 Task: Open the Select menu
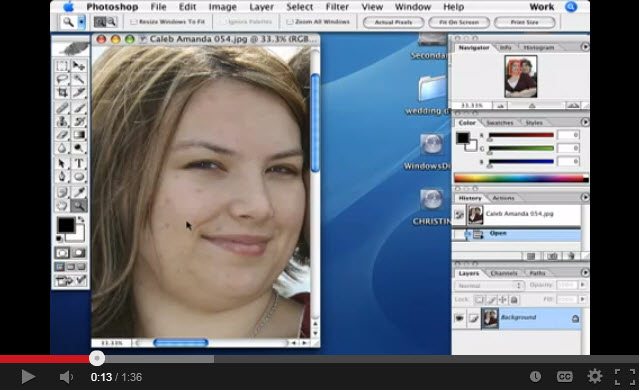(x=300, y=7)
